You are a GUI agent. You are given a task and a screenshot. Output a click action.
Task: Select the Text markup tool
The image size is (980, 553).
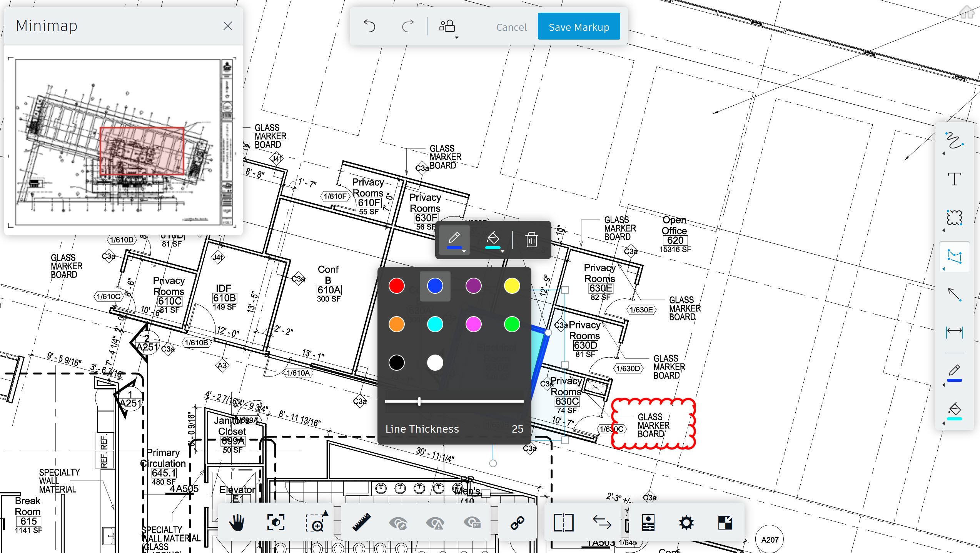[954, 179]
